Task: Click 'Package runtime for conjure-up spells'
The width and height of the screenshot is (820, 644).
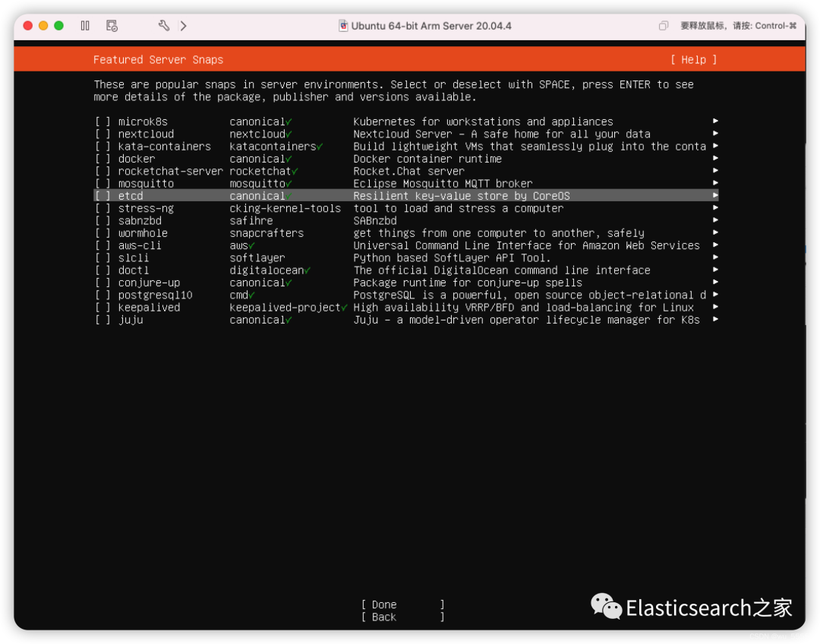Action: point(468,283)
